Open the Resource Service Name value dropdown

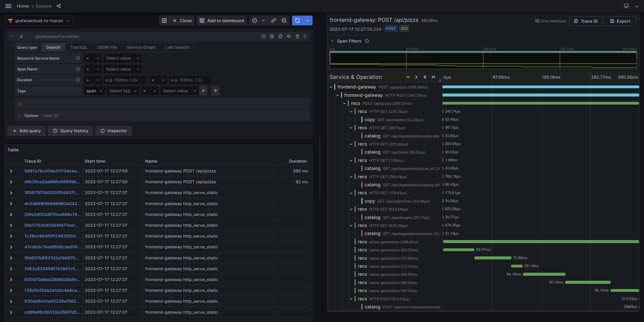(x=123, y=58)
